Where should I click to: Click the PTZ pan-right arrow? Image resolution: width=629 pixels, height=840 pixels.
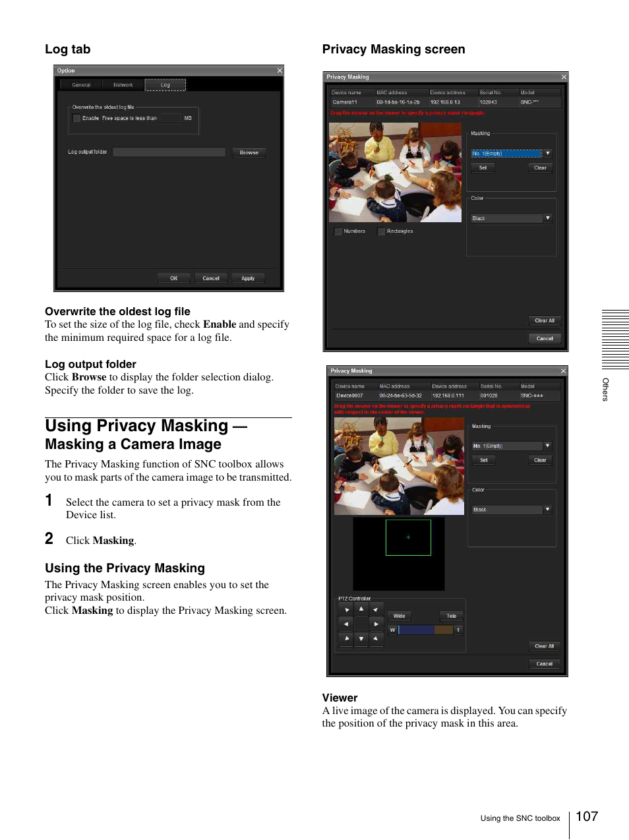(x=375, y=624)
